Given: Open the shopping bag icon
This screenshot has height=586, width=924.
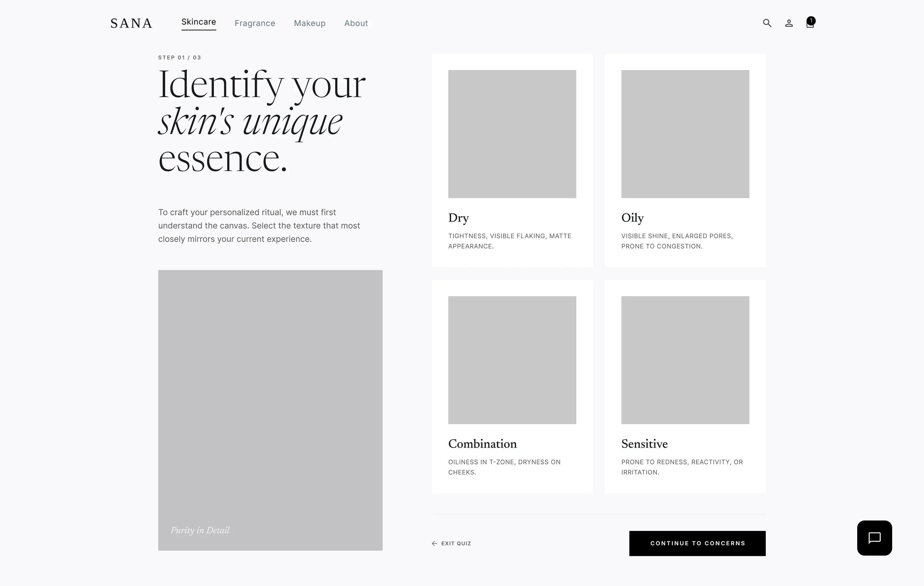Looking at the screenshot, I should [x=810, y=25].
